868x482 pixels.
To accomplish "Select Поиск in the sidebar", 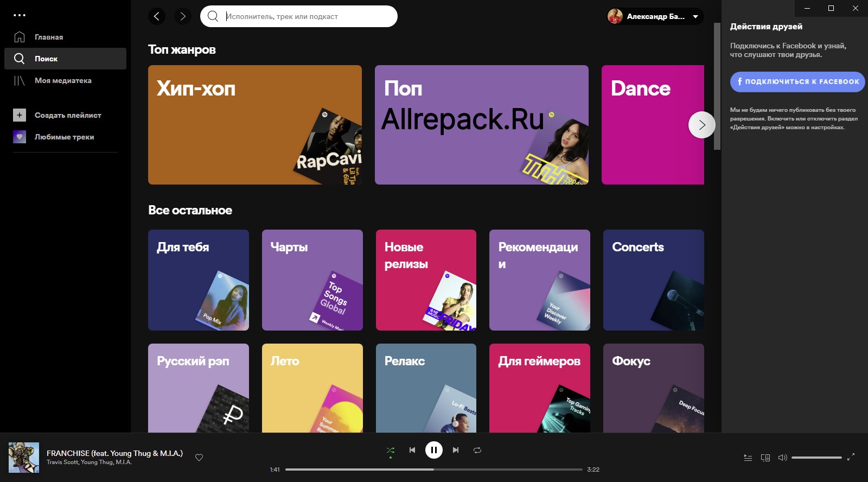I will point(65,59).
